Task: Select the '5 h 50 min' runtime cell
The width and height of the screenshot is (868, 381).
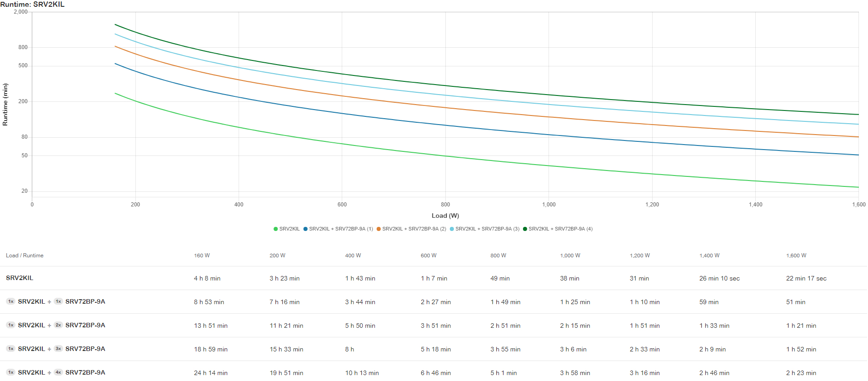Action: pos(360,326)
